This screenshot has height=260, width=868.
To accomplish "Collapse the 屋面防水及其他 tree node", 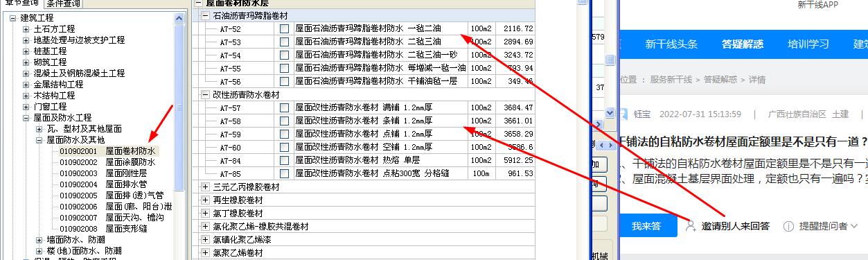I will (x=39, y=140).
